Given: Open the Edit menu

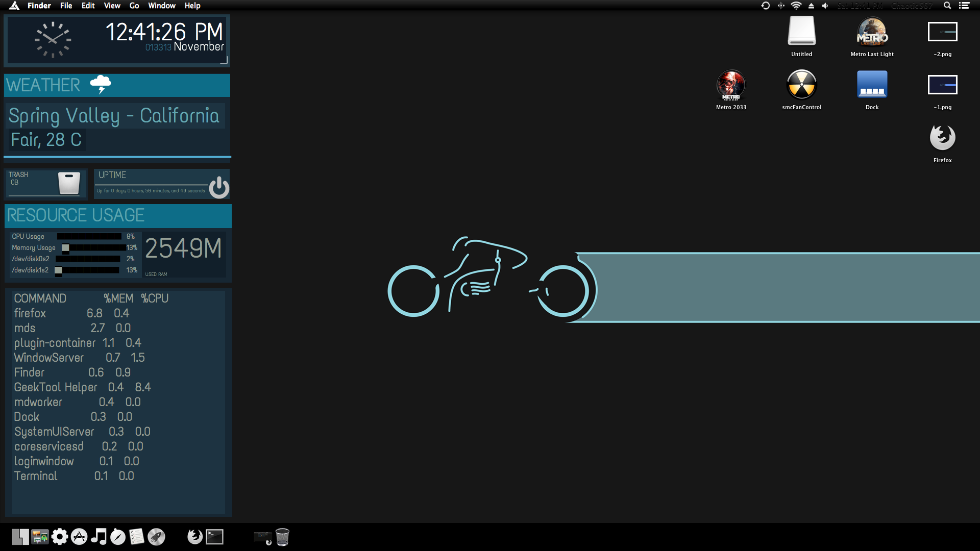Looking at the screenshot, I should (x=88, y=6).
